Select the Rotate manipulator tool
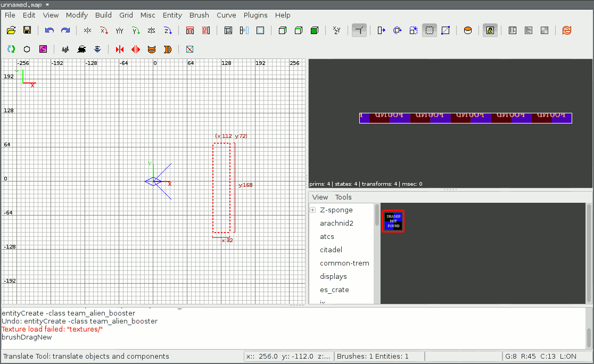 coord(397,30)
